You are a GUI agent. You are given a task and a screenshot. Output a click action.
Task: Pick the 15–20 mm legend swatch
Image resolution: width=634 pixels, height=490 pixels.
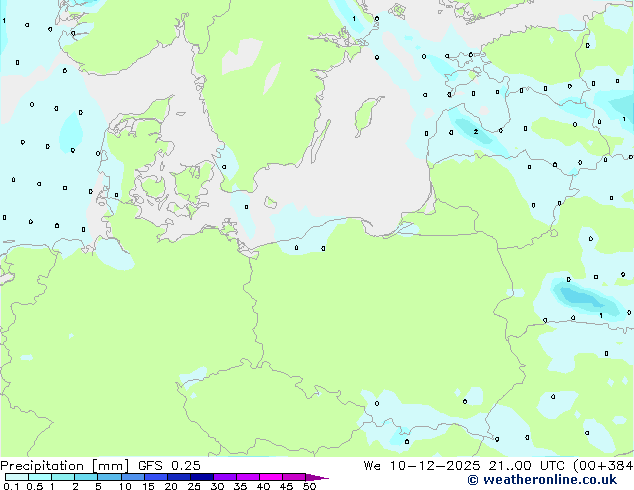(x=156, y=477)
